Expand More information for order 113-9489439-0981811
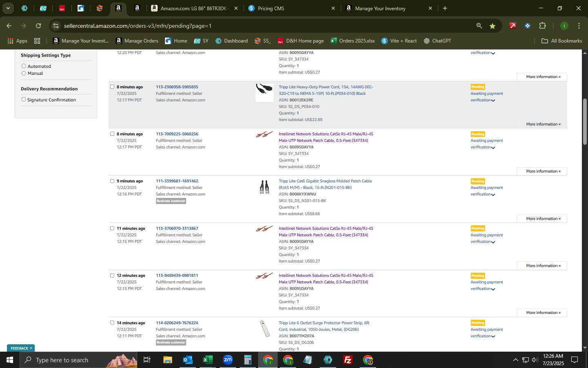The width and height of the screenshot is (588, 368). point(542,313)
